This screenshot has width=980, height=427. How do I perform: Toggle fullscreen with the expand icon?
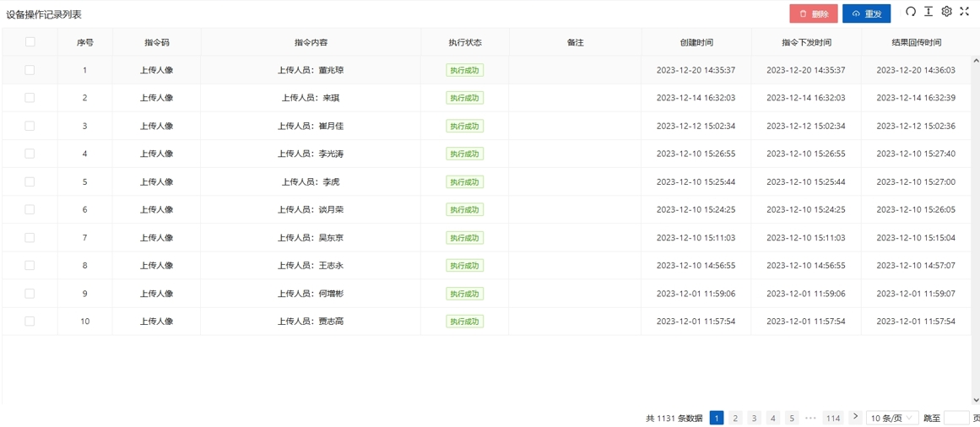click(964, 11)
